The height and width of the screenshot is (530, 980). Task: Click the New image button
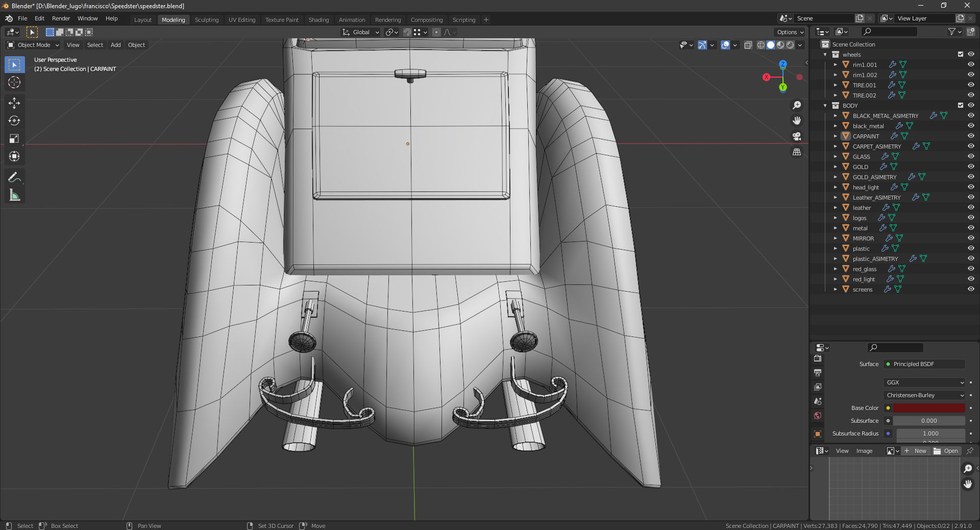tap(916, 451)
